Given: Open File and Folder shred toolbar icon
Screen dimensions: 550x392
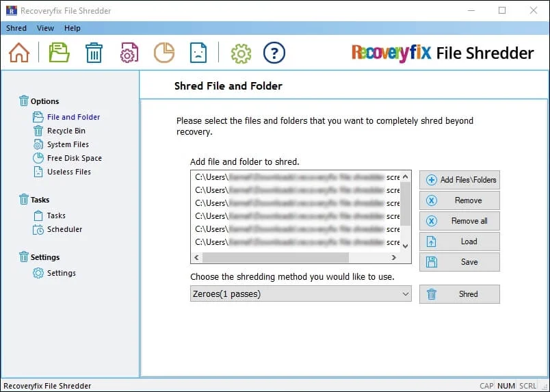Looking at the screenshot, I should [x=59, y=53].
